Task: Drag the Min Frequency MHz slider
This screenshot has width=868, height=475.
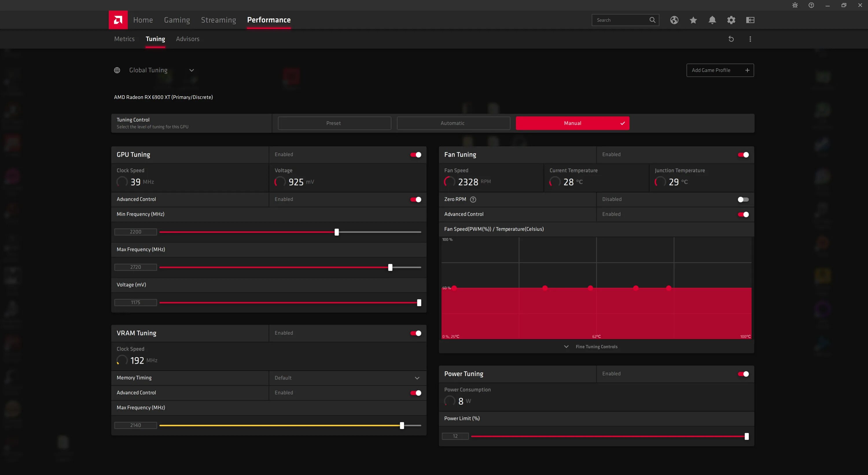Action: coord(337,232)
